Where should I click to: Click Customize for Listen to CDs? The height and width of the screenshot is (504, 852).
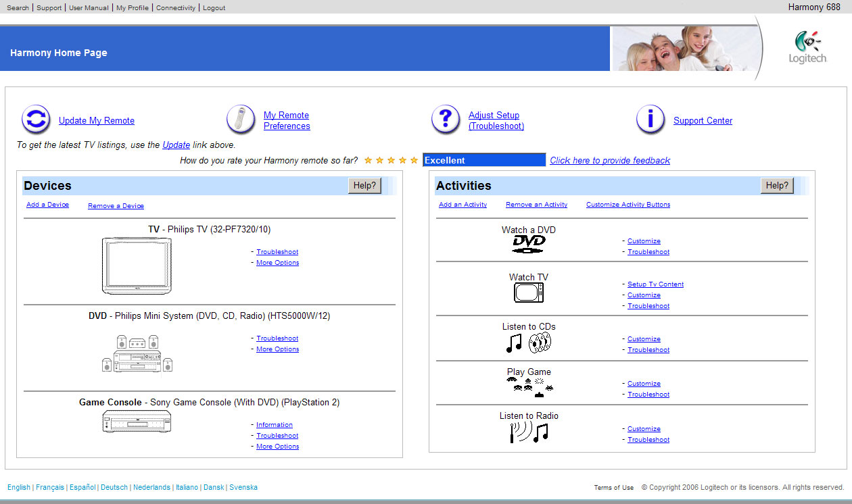644,339
